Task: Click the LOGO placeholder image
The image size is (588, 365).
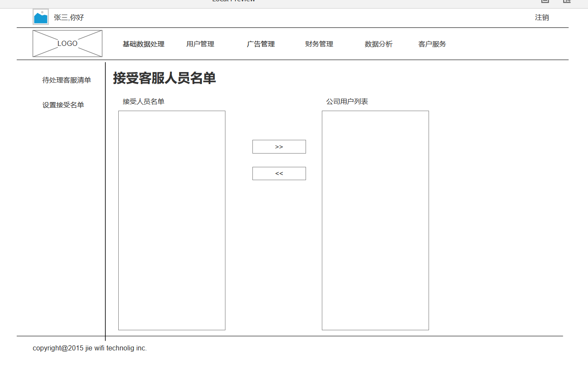Action: [x=67, y=43]
